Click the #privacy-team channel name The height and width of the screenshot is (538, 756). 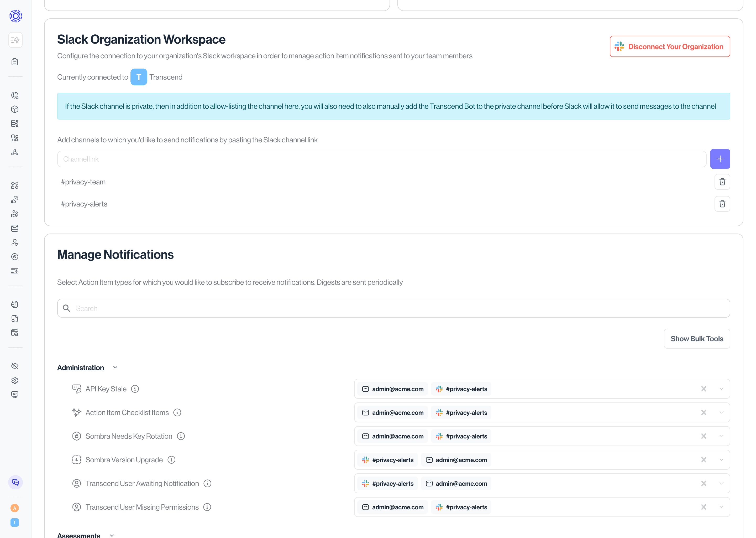(83, 182)
